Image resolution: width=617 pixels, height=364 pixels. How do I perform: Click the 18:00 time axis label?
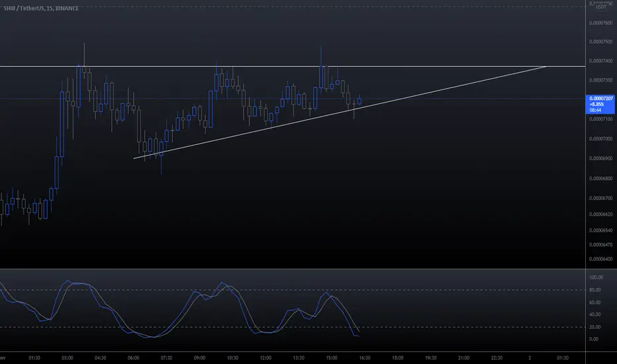tap(398, 358)
